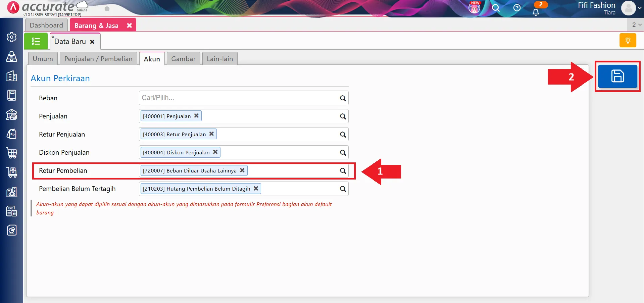The width and height of the screenshot is (644, 303).
Task: Open Settings gear in the sidebar
Action: (x=12, y=37)
